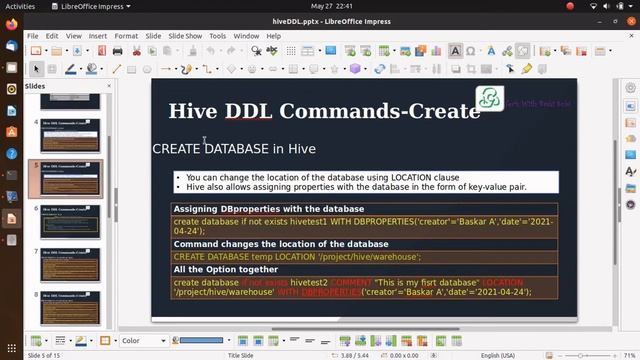
Task: Select the purple 3D Objects cube
Action: click(x=355, y=69)
